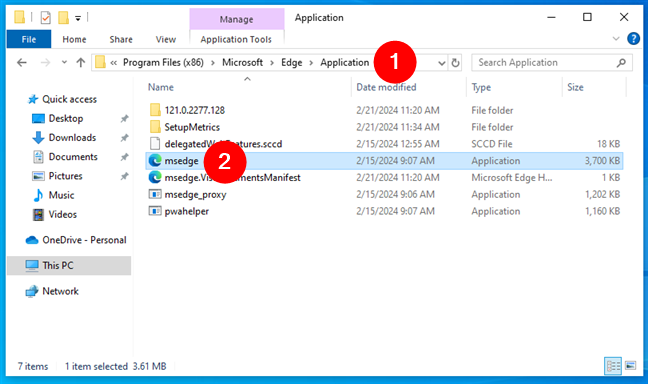The width and height of the screenshot is (648, 384).
Task: Click the pwahelper application icon
Action: point(155,211)
